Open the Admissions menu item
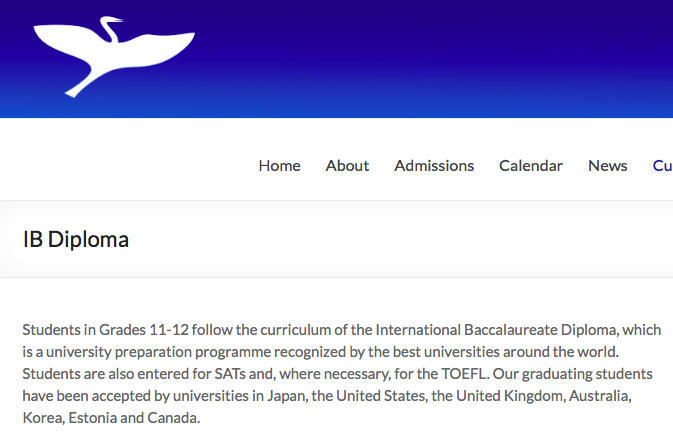The height and width of the screenshot is (432, 673). click(434, 166)
